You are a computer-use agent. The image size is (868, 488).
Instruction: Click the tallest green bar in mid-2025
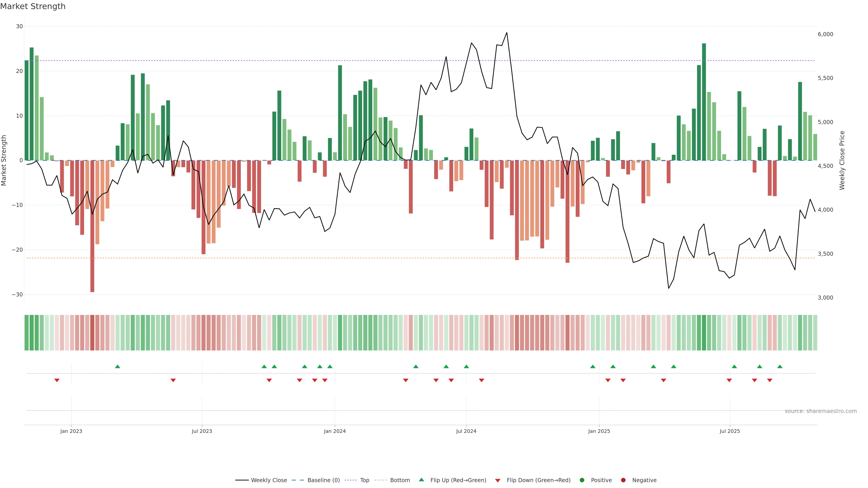coord(704,101)
